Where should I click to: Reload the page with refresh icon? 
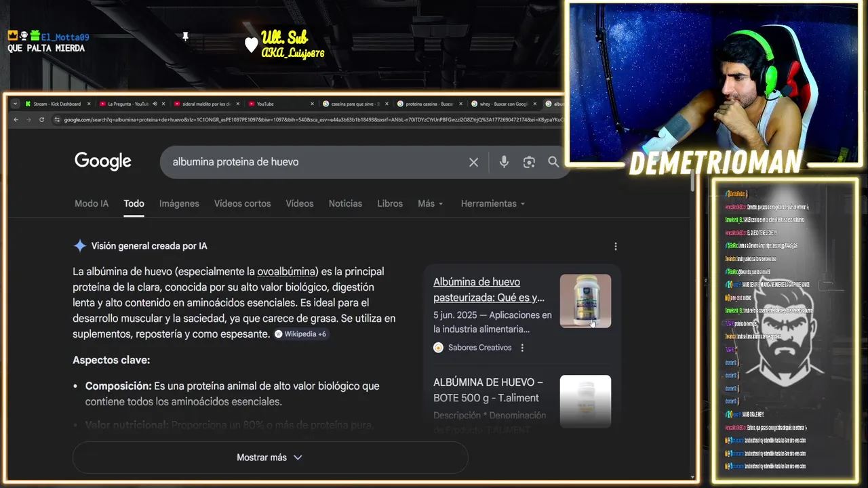[41, 120]
